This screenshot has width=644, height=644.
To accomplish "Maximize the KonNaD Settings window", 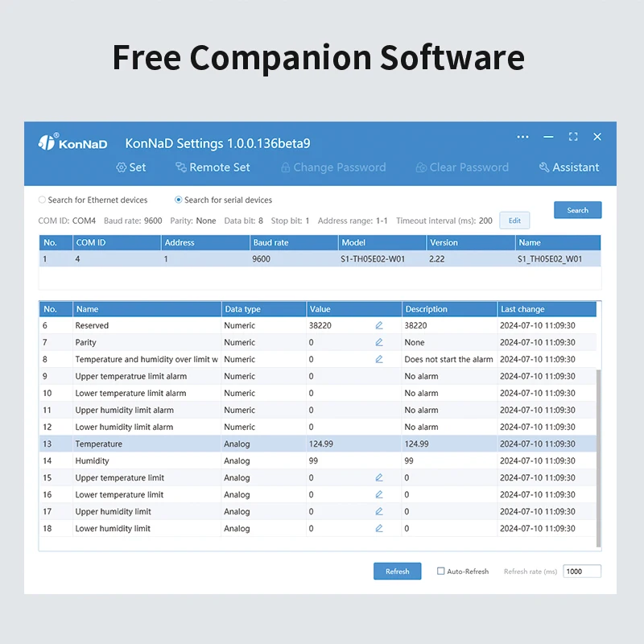I will [573, 137].
